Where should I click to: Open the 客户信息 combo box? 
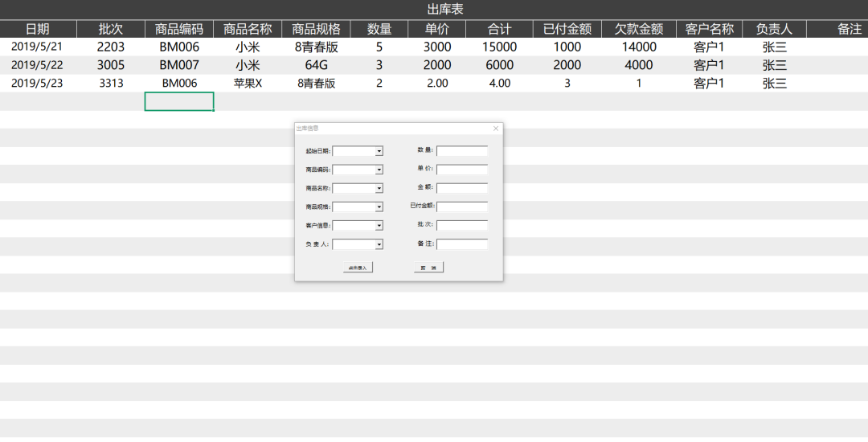tap(379, 226)
